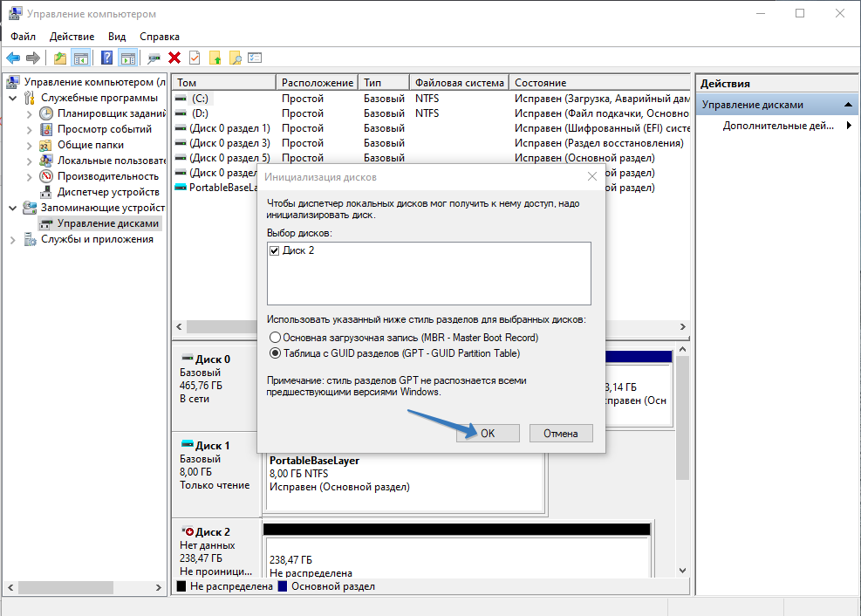Click the Диспетчер устройств icon in tree
The height and width of the screenshot is (616, 861).
tap(46, 192)
